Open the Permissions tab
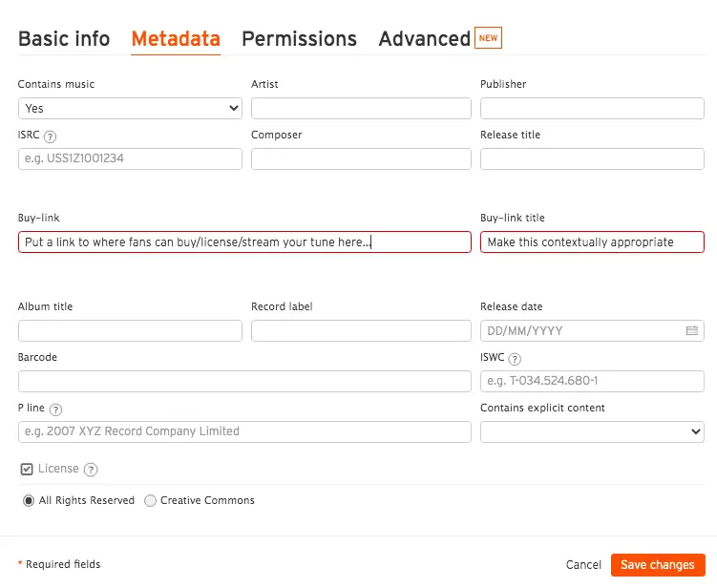The image size is (717, 588). (299, 39)
